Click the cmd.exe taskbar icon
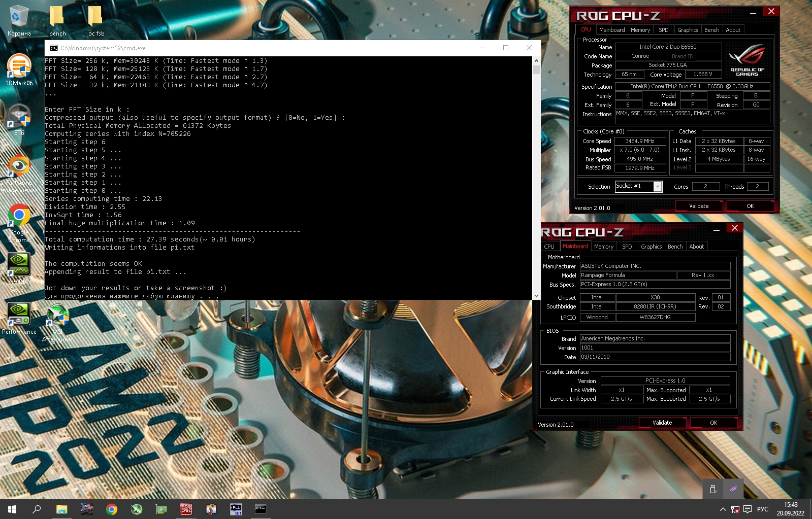Screen dimensions: 812x519 pyautogui.click(x=261, y=509)
